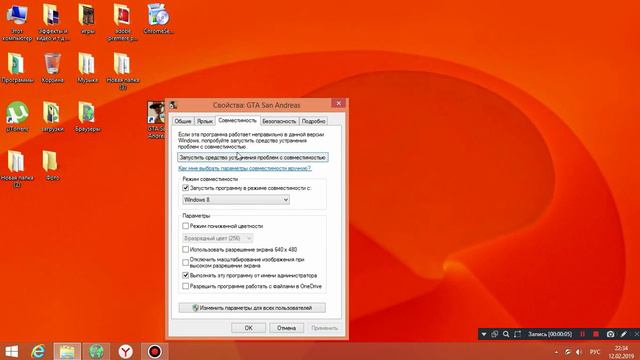Select the ChromeSetup installer icon

[x=158, y=19]
